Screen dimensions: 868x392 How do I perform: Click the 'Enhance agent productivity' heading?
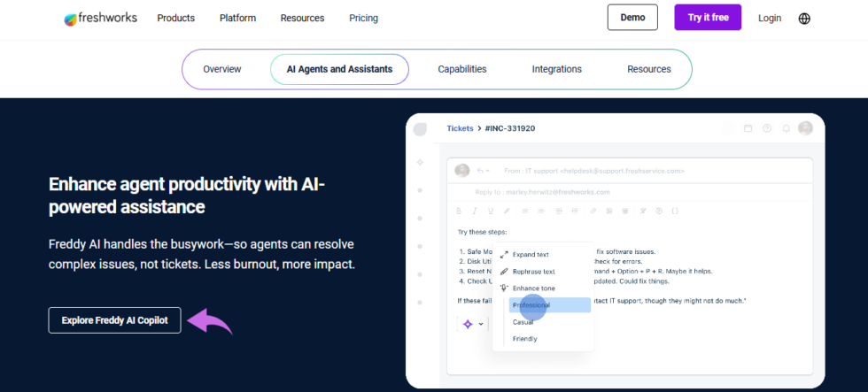pos(187,196)
